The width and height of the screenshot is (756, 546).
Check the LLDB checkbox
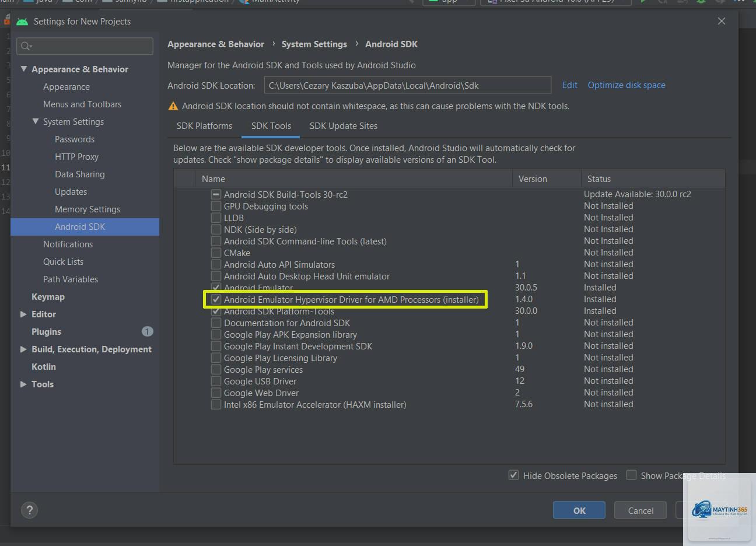(x=216, y=218)
